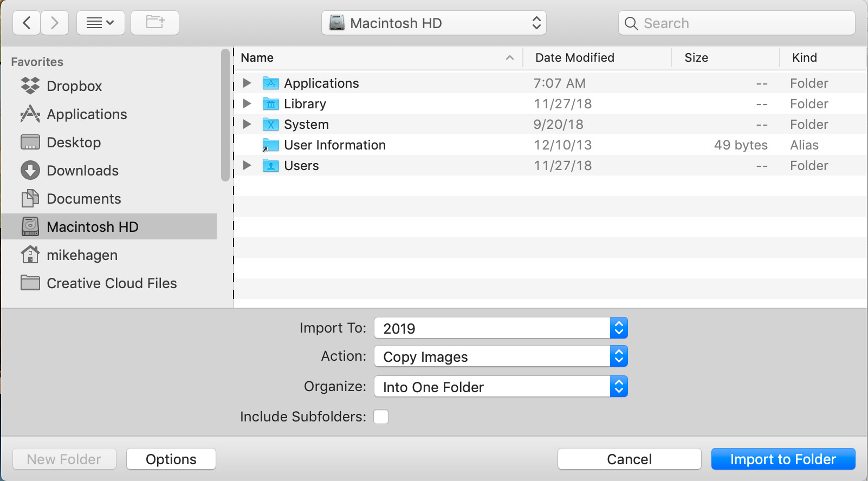Open Dropbox in the Favorites sidebar
This screenshot has width=868, height=481.
click(x=74, y=86)
